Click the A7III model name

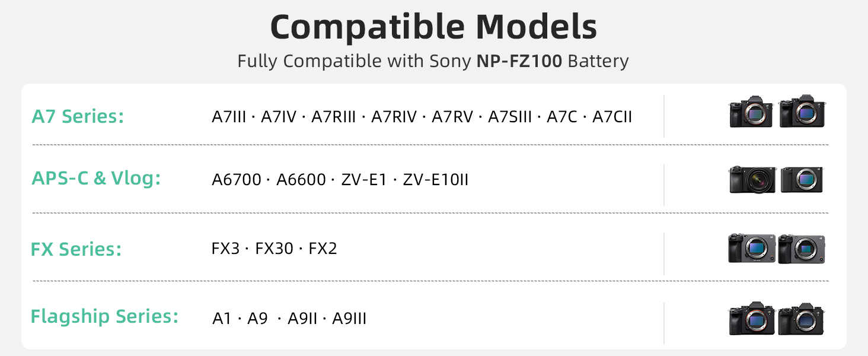coord(229,117)
